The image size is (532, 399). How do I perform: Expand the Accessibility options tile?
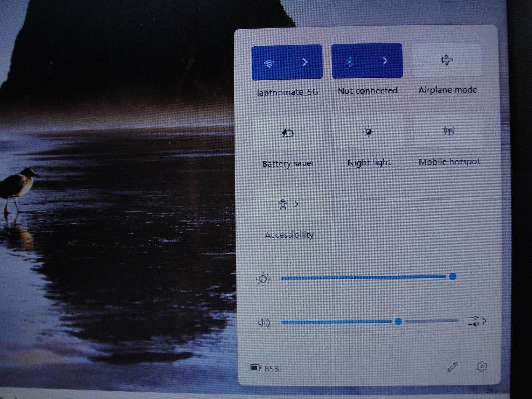(x=288, y=204)
